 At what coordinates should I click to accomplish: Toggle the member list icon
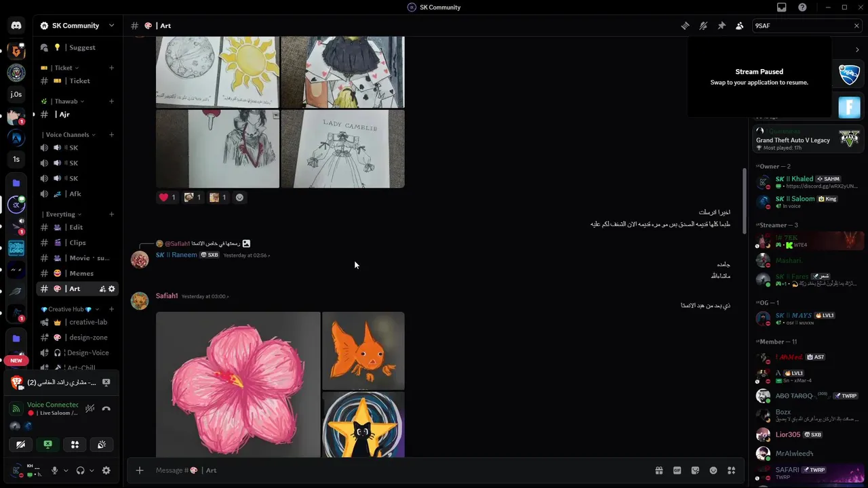pyautogui.click(x=740, y=26)
